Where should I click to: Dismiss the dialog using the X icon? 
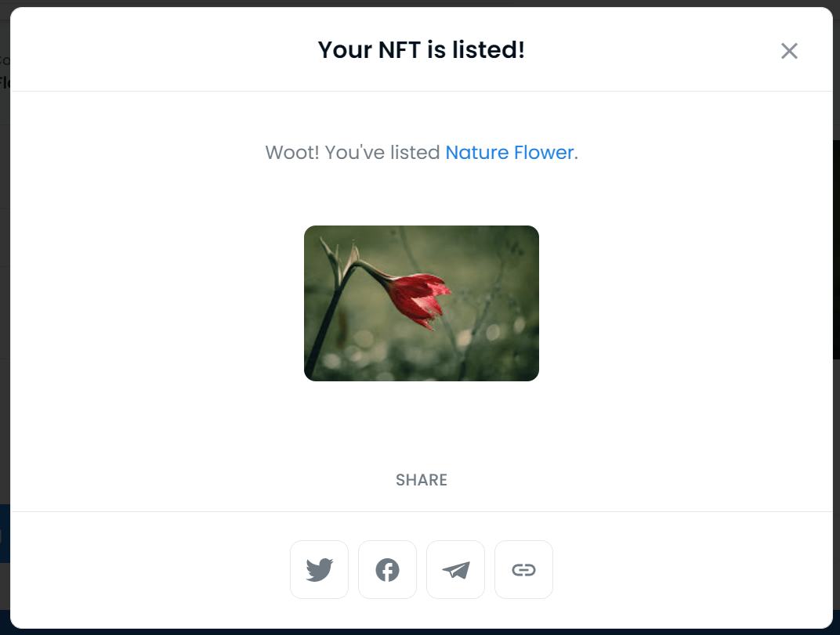pyautogui.click(x=789, y=51)
